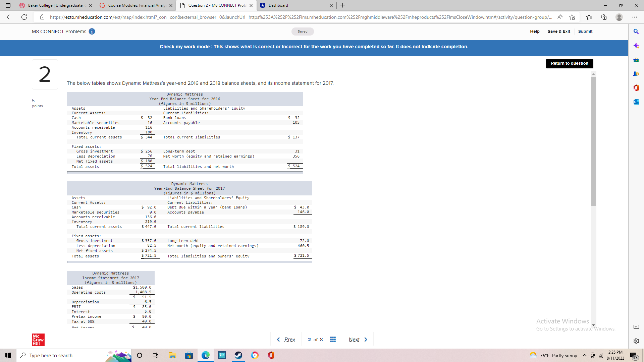Go to the Next question page
Viewport: 644px width, 362px height.
[x=354, y=339]
